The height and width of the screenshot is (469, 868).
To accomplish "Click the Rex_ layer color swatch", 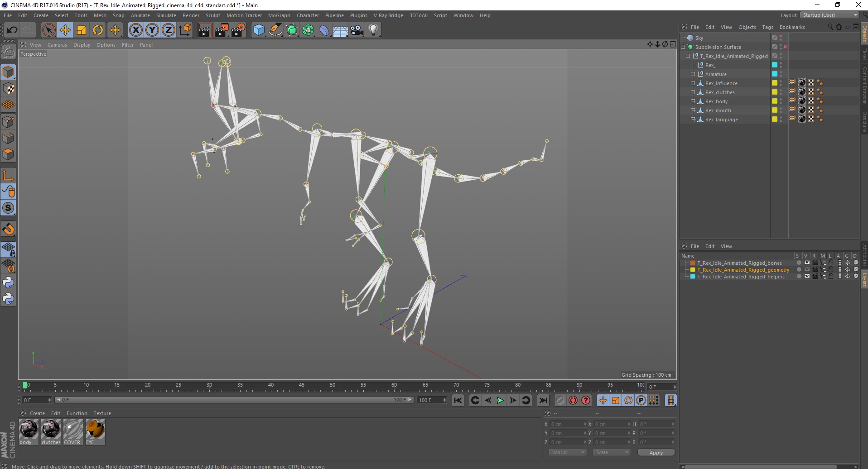I will (x=775, y=65).
